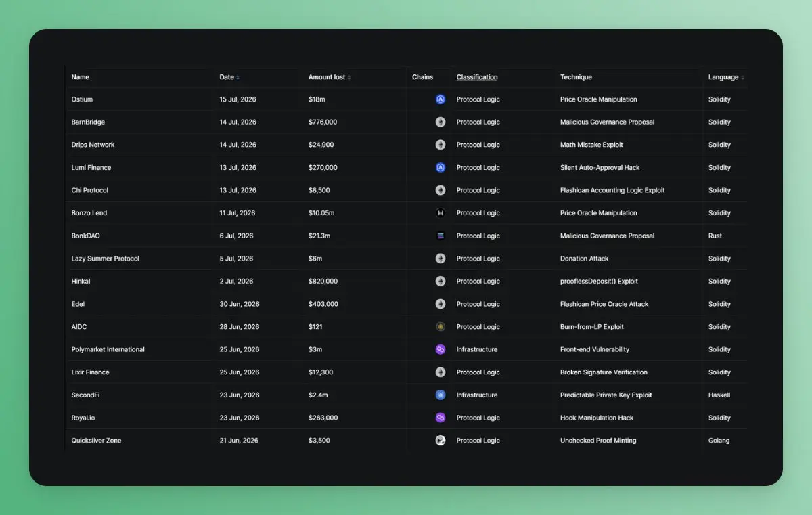
Task: Click the chain icon in Edel row
Action: point(441,304)
